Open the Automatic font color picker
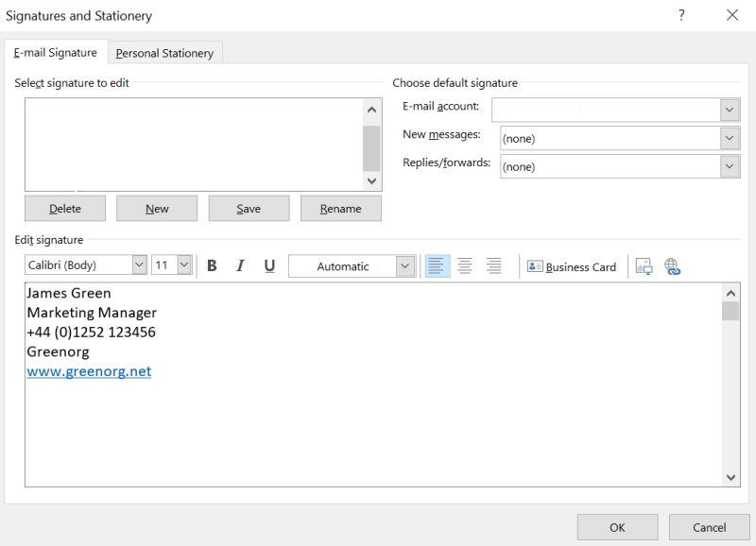756x546 pixels. tap(405, 266)
